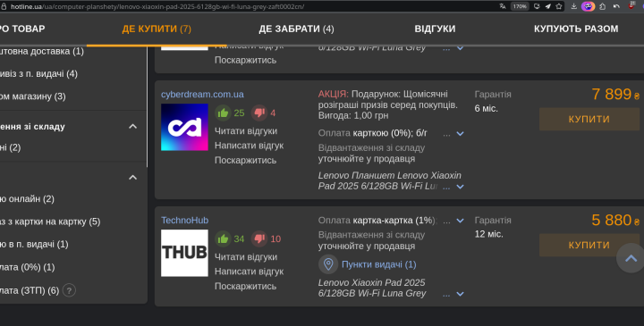This screenshot has height=326, width=644.
Task: Click the upward arrow icon right of the avatar
Action: point(603,6)
